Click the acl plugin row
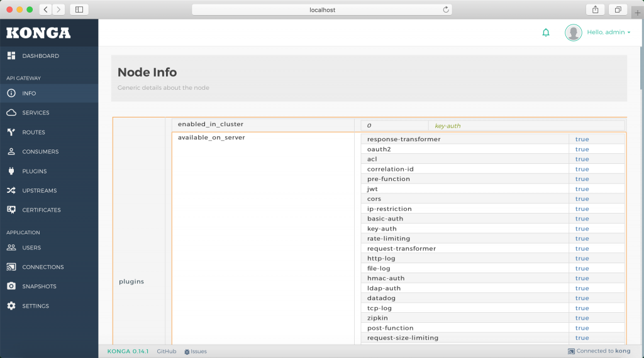Viewport: 644px width, 358px height. pos(493,159)
